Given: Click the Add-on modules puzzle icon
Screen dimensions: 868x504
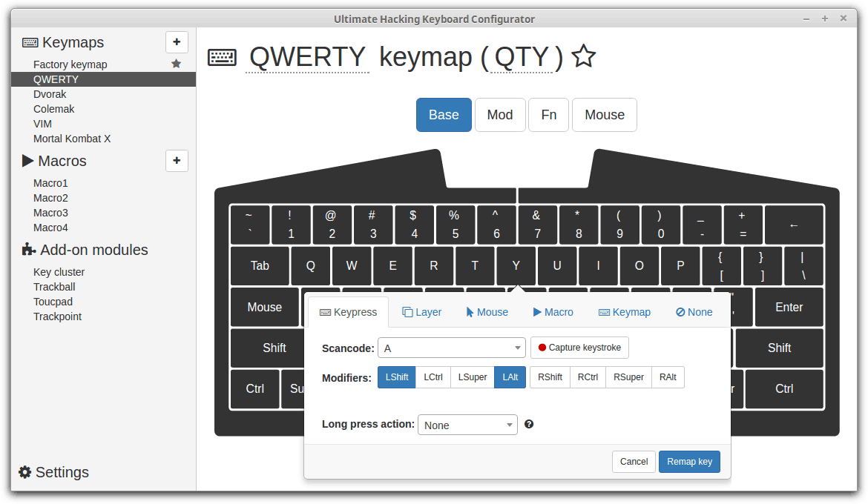Looking at the screenshot, I should tap(29, 250).
